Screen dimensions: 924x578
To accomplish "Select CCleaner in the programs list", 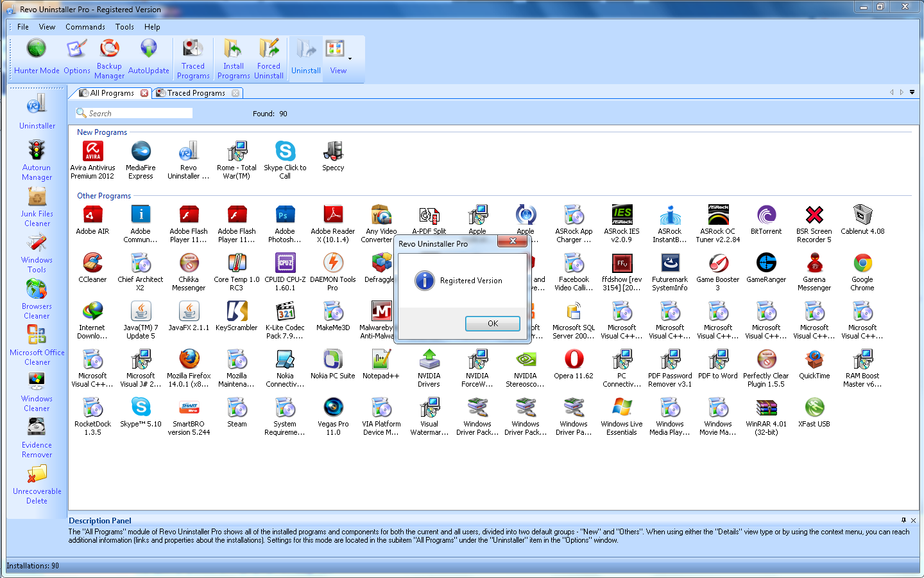I will click(92, 268).
